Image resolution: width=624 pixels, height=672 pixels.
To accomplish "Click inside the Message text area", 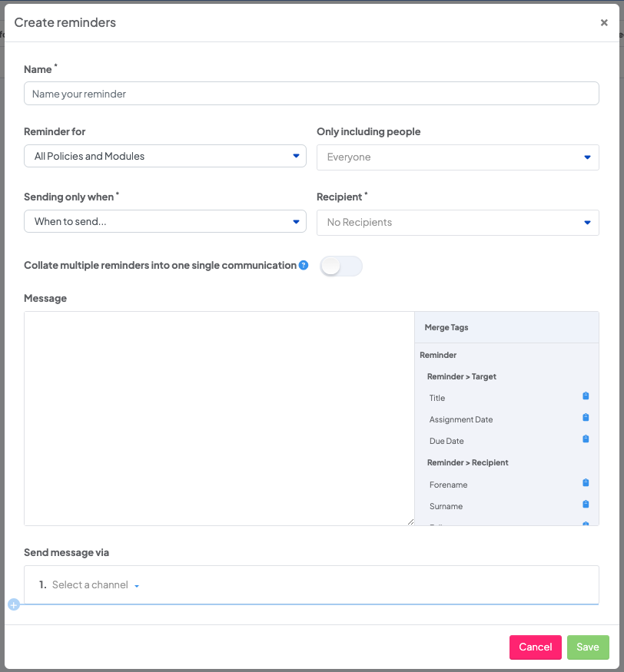I will tap(219, 418).
